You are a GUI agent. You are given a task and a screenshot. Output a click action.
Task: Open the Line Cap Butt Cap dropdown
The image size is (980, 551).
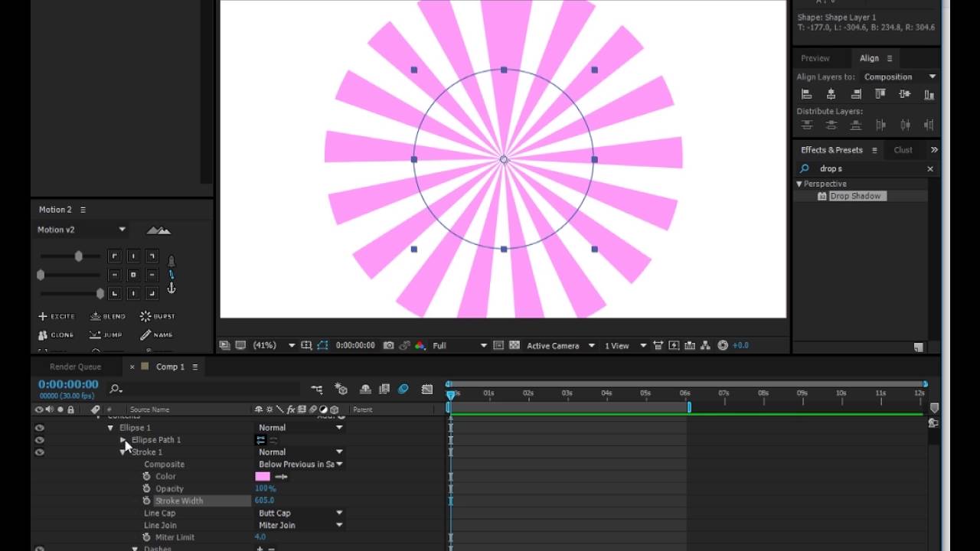pyautogui.click(x=300, y=513)
